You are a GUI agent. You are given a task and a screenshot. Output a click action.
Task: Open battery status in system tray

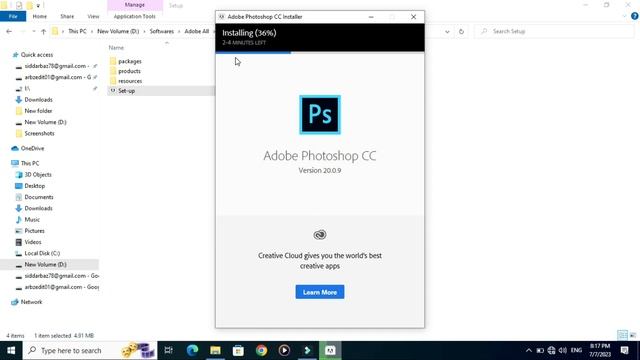click(x=540, y=351)
